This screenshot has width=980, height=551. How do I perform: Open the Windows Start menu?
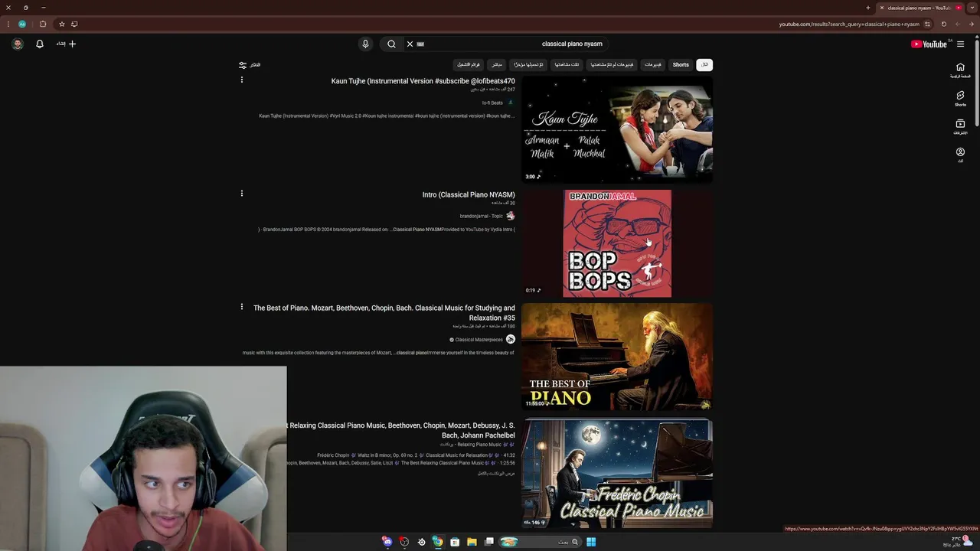tap(591, 542)
